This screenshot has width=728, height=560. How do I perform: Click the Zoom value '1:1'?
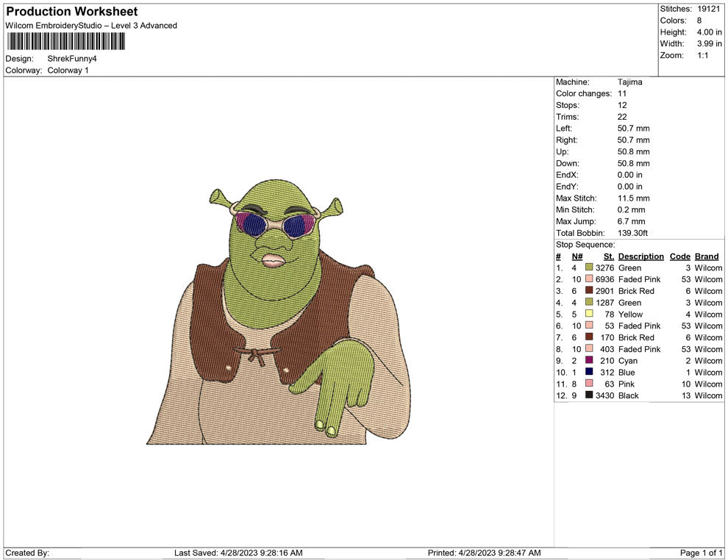pyautogui.click(x=702, y=55)
